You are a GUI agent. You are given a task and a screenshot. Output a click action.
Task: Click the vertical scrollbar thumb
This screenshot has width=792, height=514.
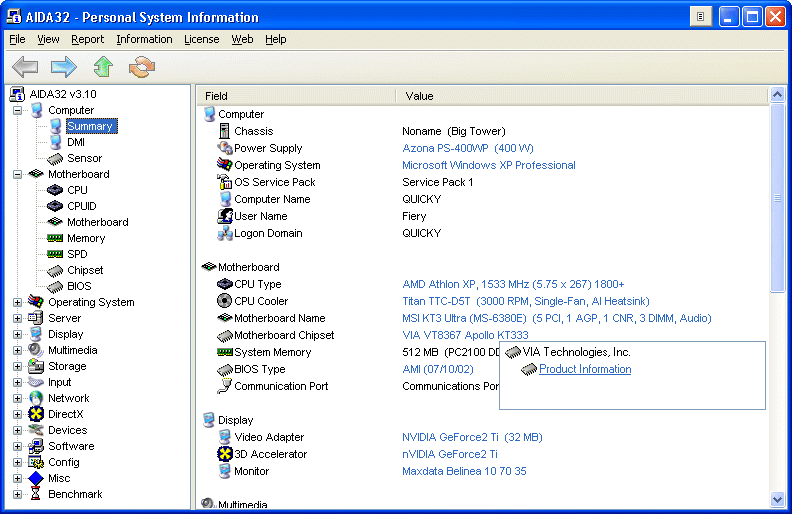777,198
